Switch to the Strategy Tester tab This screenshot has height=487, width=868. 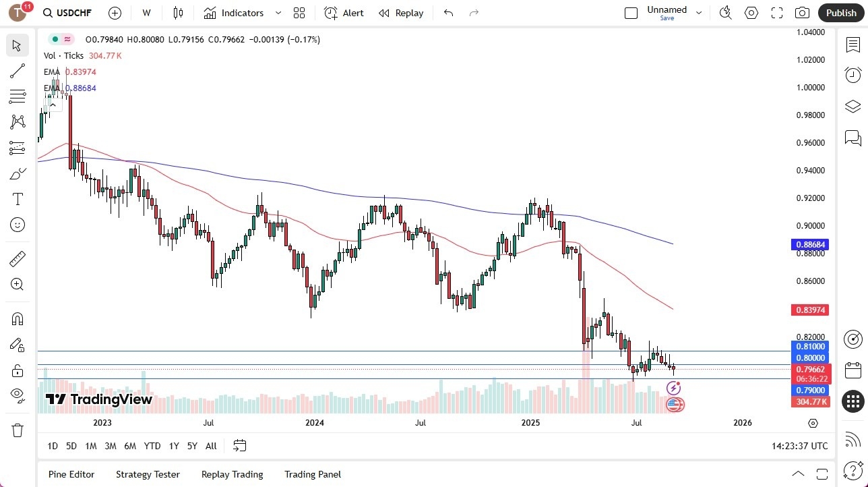148,474
